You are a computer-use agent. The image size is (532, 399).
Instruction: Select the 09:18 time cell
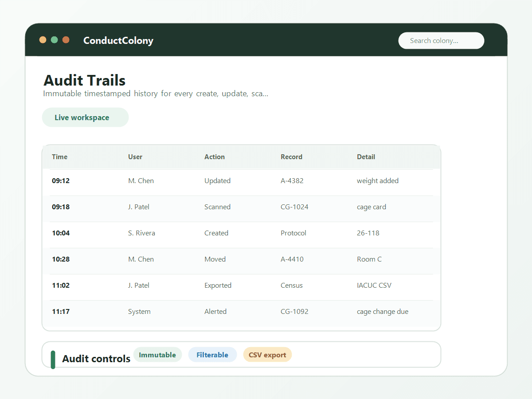pos(61,207)
